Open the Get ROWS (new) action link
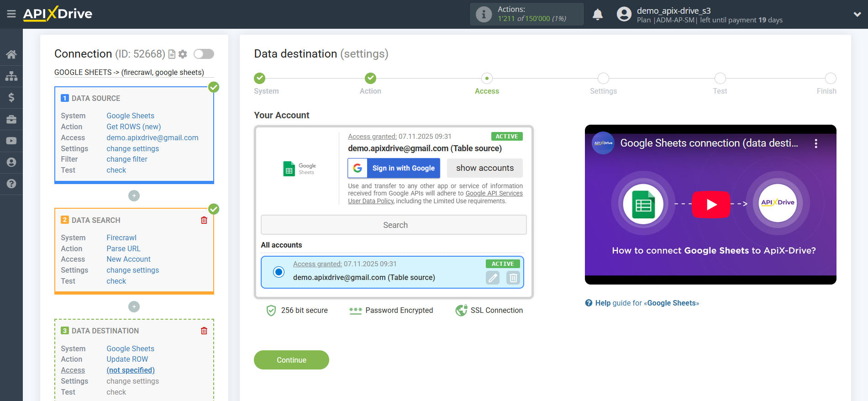Viewport: 868px width, 401px height. [x=134, y=127]
